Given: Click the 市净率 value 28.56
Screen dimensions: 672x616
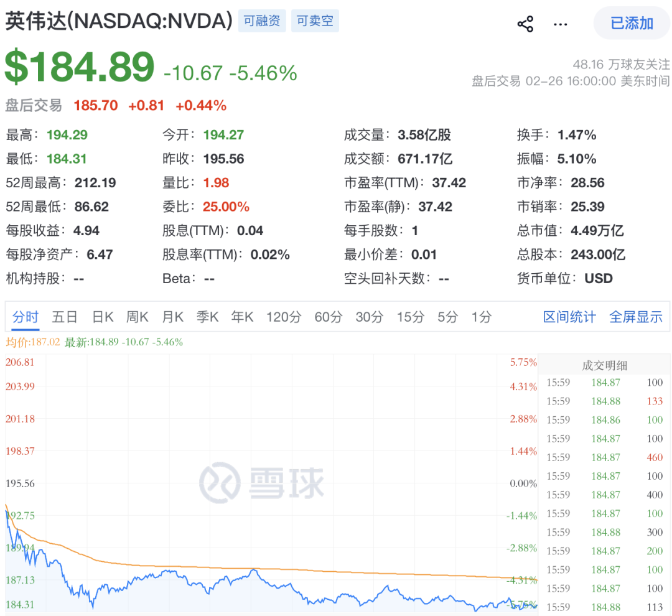Looking at the screenshot, I should (587, 183).
